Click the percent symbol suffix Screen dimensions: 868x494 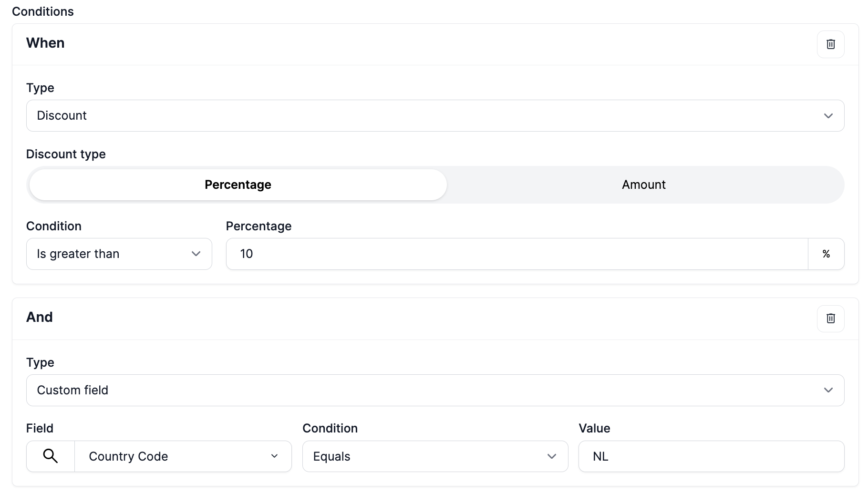click(x=826, y=254)
